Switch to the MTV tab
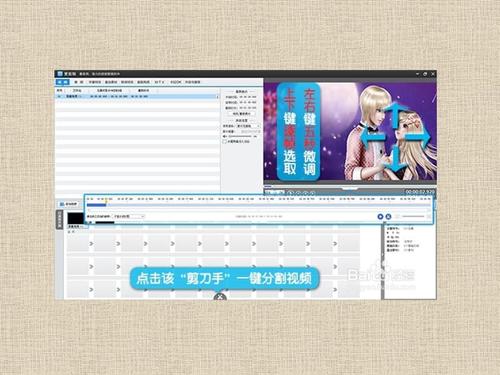The width and height of the screenshot is (500, 375). click(x=159, y=82)
